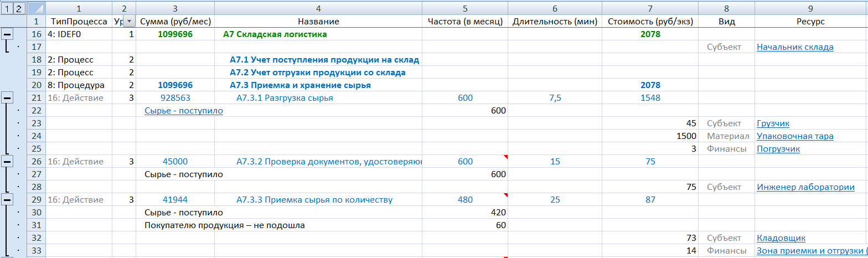Follow the Грузчик resource link

773,123
